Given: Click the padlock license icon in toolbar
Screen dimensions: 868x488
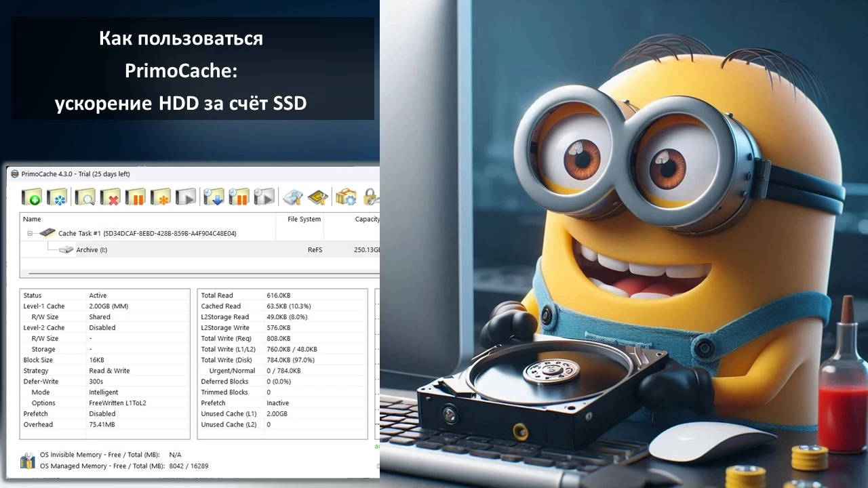Looking at the screenshot, I should pos(371,197).
